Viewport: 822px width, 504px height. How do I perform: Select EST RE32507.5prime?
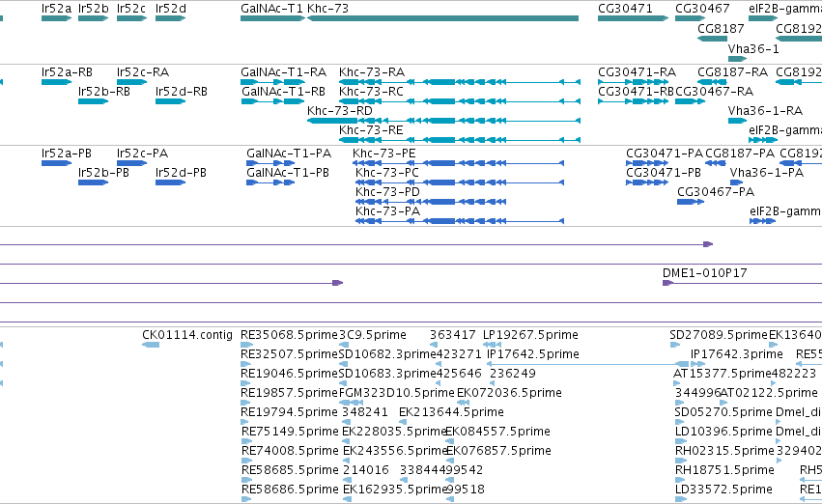click(289, 354)
